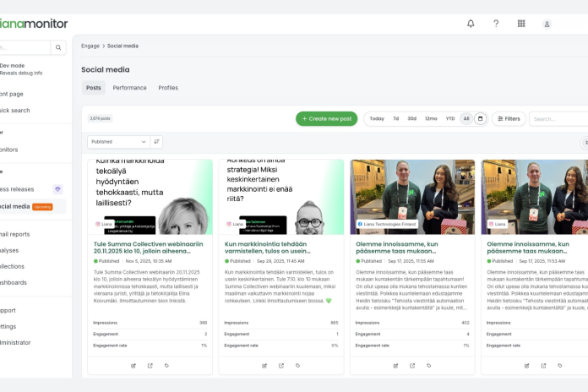Select the 30d time range
The image size is (588, 392).
(x=411, y=119)
